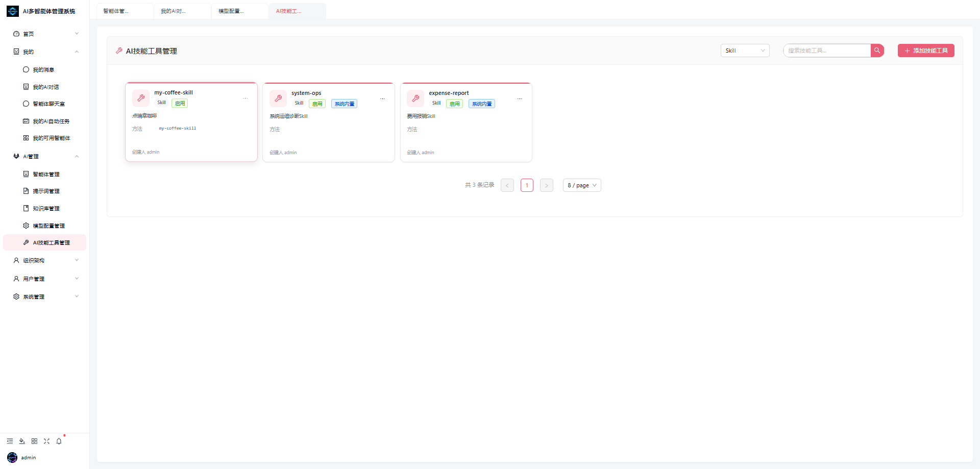The image size is (980, 469).
Task: Click the magnifier search button
Action: click(877, 51)
